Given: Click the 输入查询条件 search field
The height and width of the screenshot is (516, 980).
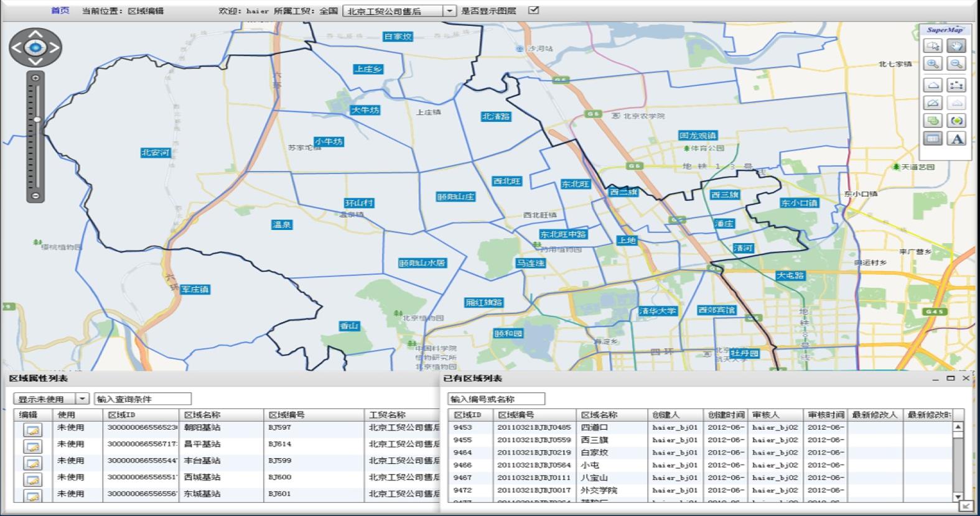Looking at the screenshot, I should pyautogui.click(x=142, y=399).
